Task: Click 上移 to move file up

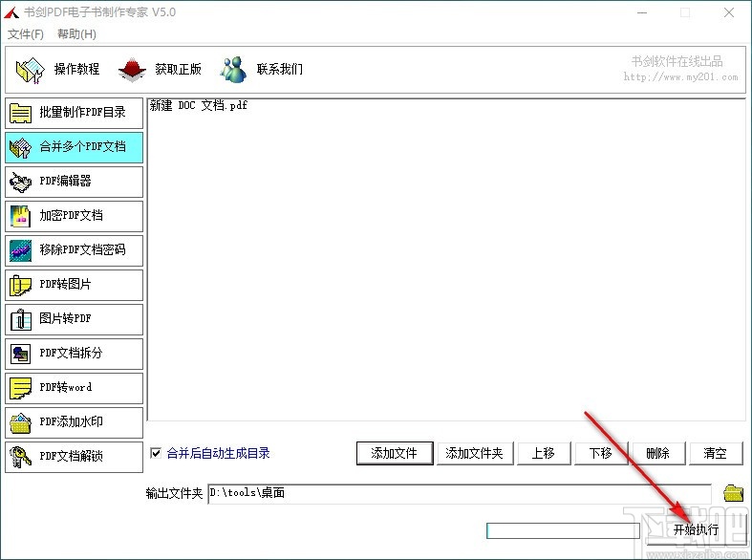Action: 544,453
